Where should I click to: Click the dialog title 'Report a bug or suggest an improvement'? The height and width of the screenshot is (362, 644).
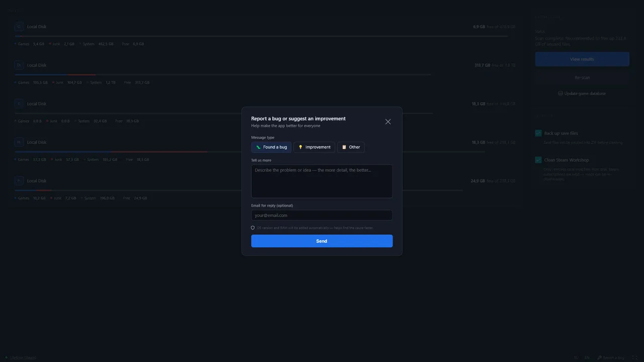point(298,119)
